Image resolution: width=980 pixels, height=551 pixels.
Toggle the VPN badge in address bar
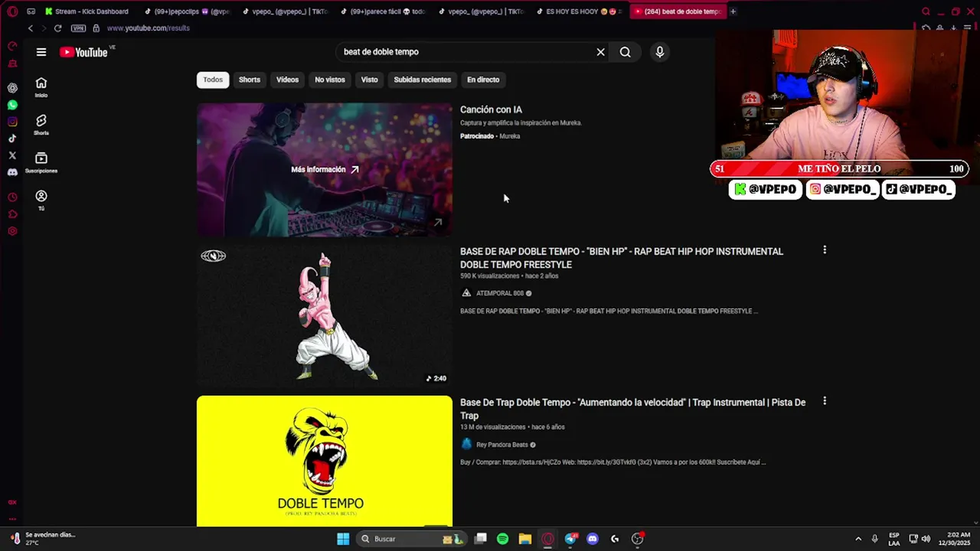[x=79, y=28]
